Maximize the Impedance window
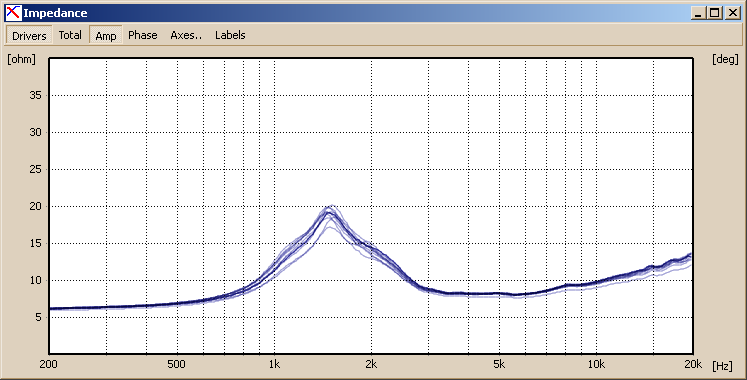This screenshot has height=380, width=747. (715, 13)
